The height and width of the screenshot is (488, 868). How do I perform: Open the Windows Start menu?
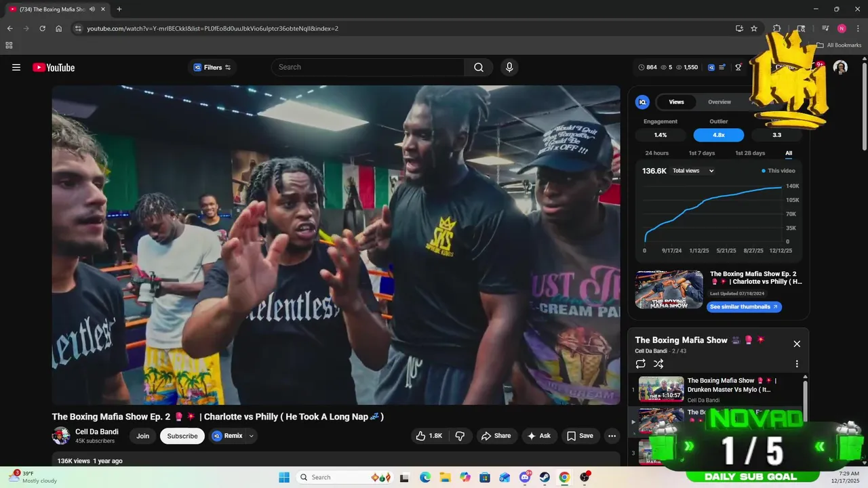(x=283, y=477)
